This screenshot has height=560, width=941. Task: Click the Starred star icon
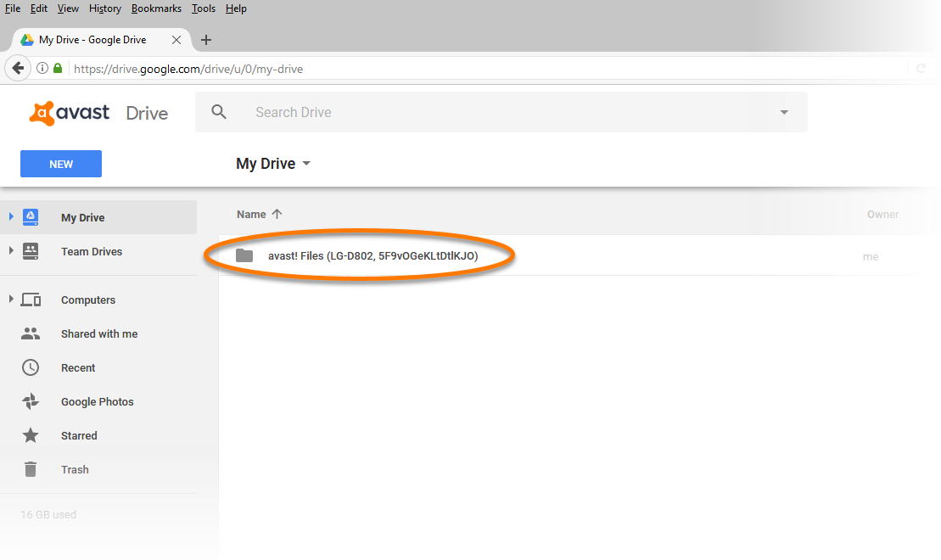click(31, 435)
